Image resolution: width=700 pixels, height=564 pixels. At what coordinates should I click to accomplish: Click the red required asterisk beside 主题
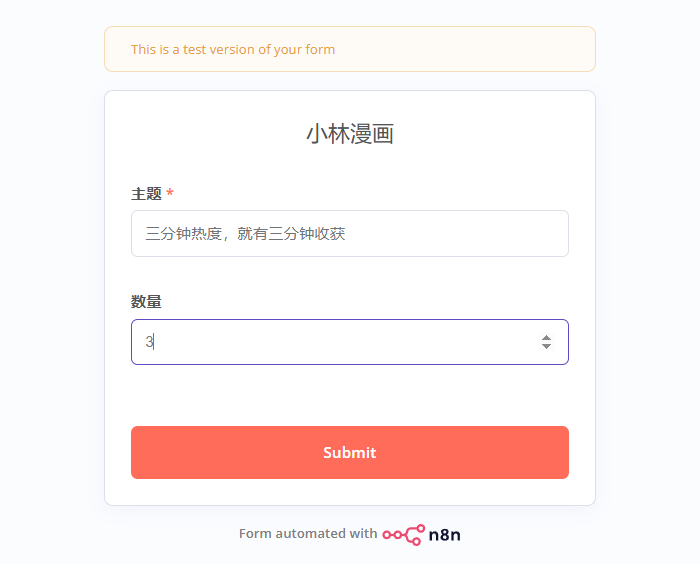point(170,193)
